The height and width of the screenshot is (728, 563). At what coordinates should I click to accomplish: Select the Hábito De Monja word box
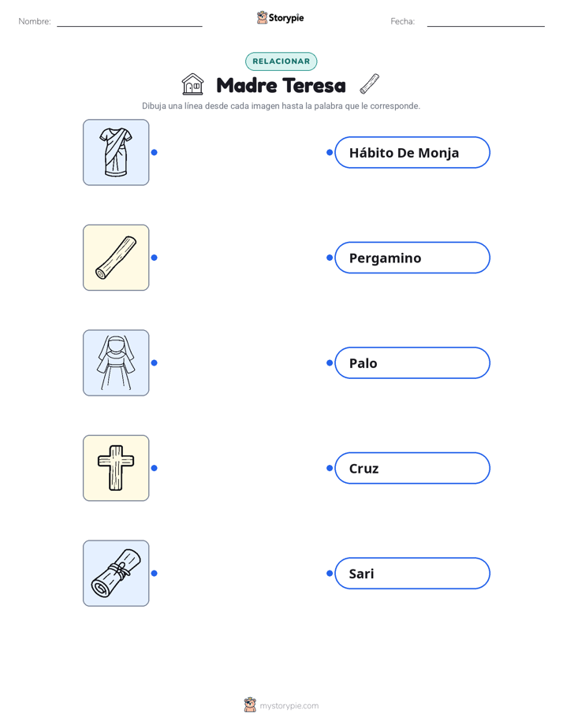tap(412, 152)
